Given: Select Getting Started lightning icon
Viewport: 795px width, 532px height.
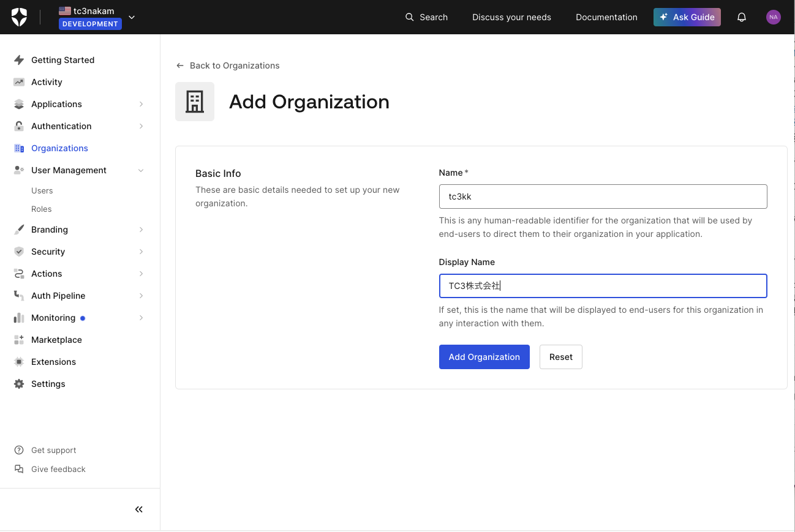Looking at the screenshot, I should point(18,59).
